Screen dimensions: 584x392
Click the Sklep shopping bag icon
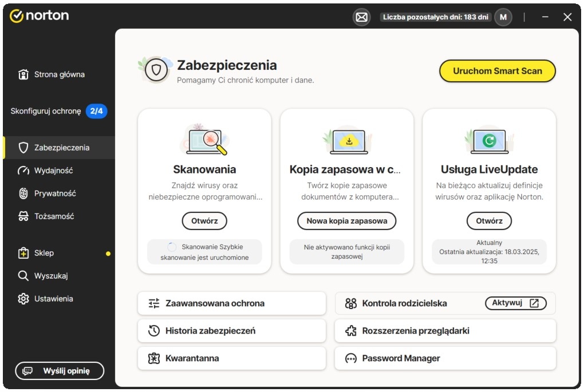pos(23,253)
